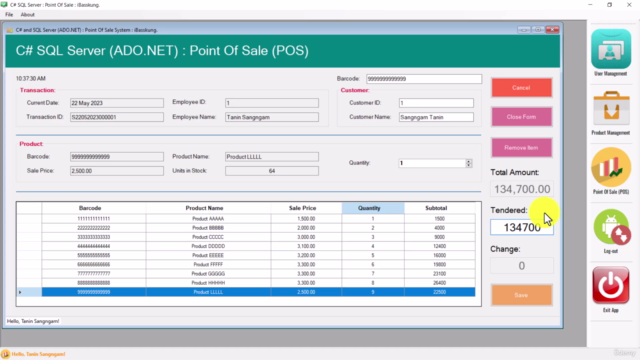Image resolution: width=640 pixels, height=360 pixels.
Task: Click the Current Date field
Action: (116, 103)
